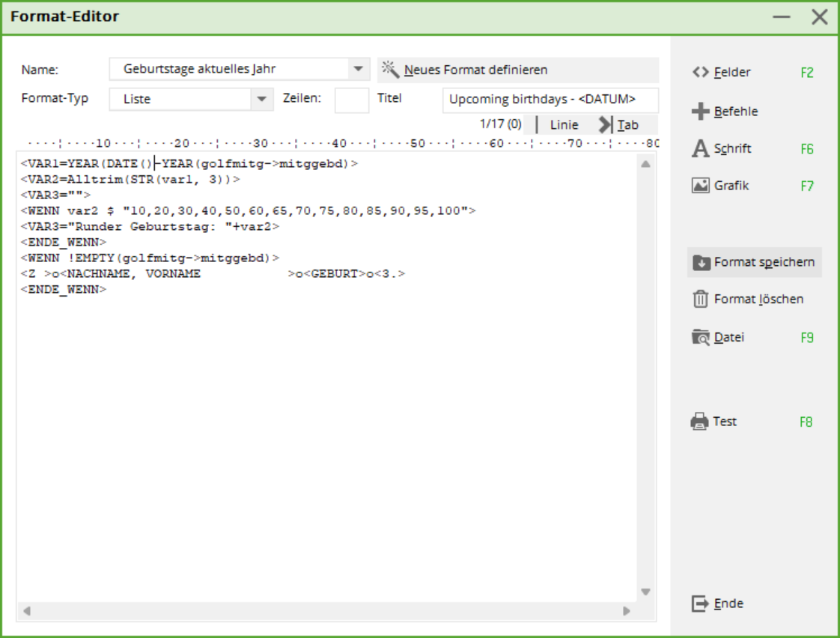The width and height of the screenshot is (840, 638).
Task: Open the Datei folder icon
Action: tap(700, 338)
